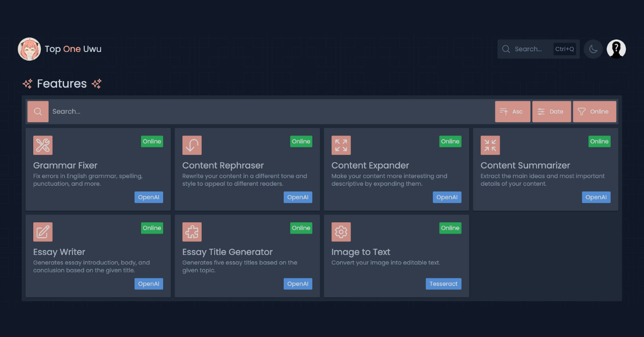Click the Grammar Fixer wrench icon
The width and height of the screenshot is (644, 337).
(x=43, y=145)
